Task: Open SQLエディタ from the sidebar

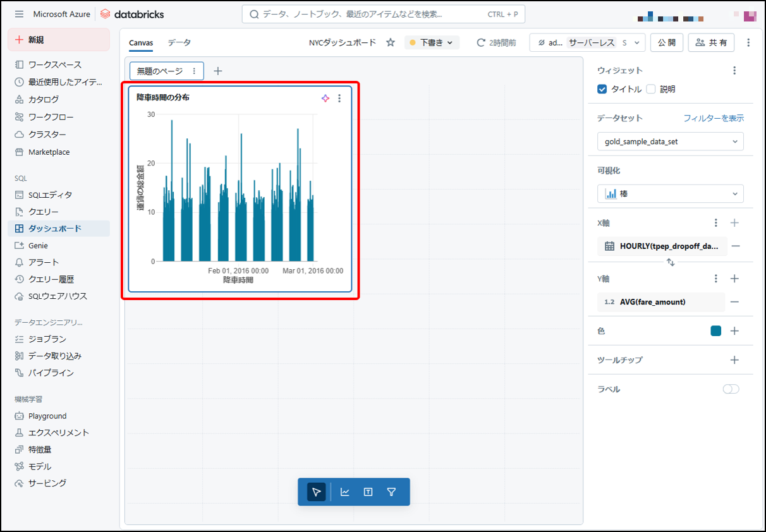Action: (50, 195)
